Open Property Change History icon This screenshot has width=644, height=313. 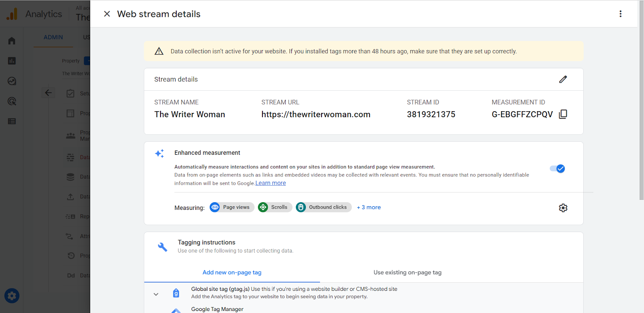click(x=71, y=256)
